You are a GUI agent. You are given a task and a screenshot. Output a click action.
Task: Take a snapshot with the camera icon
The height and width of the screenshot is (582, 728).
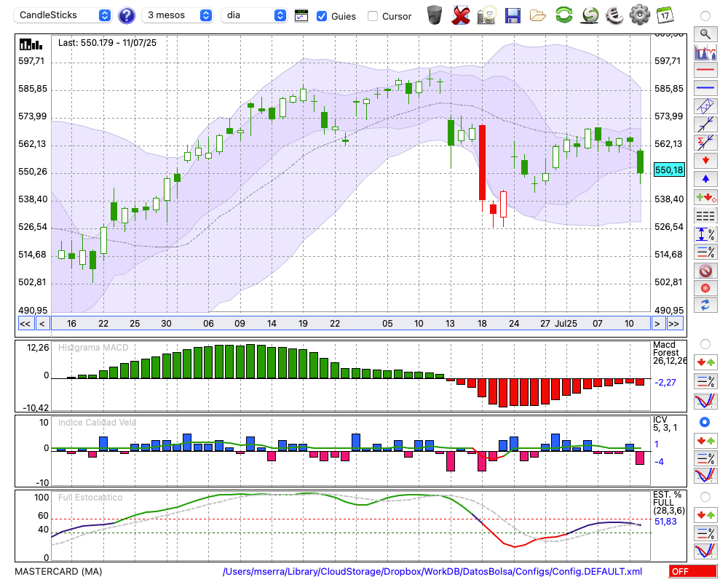coord(486,15)
